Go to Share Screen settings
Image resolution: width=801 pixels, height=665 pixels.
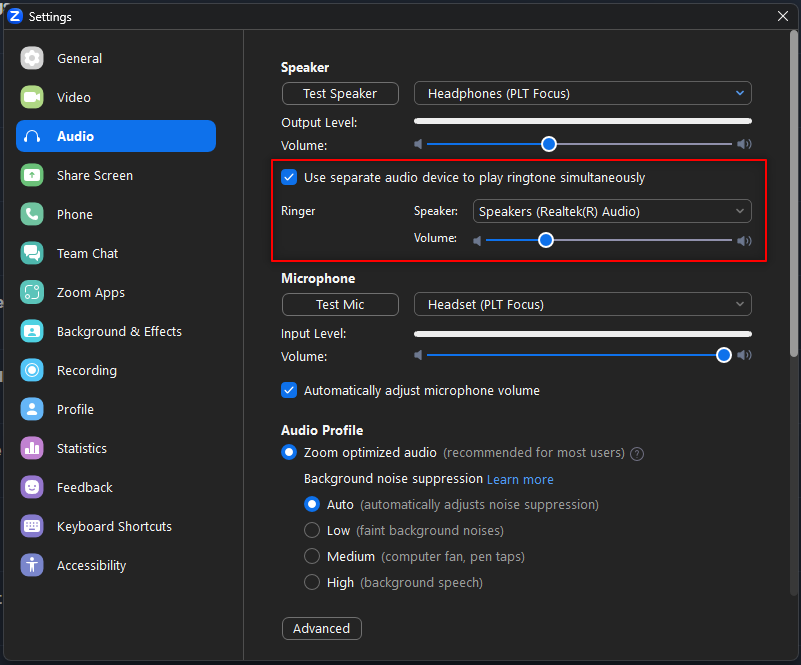(116, 175)
